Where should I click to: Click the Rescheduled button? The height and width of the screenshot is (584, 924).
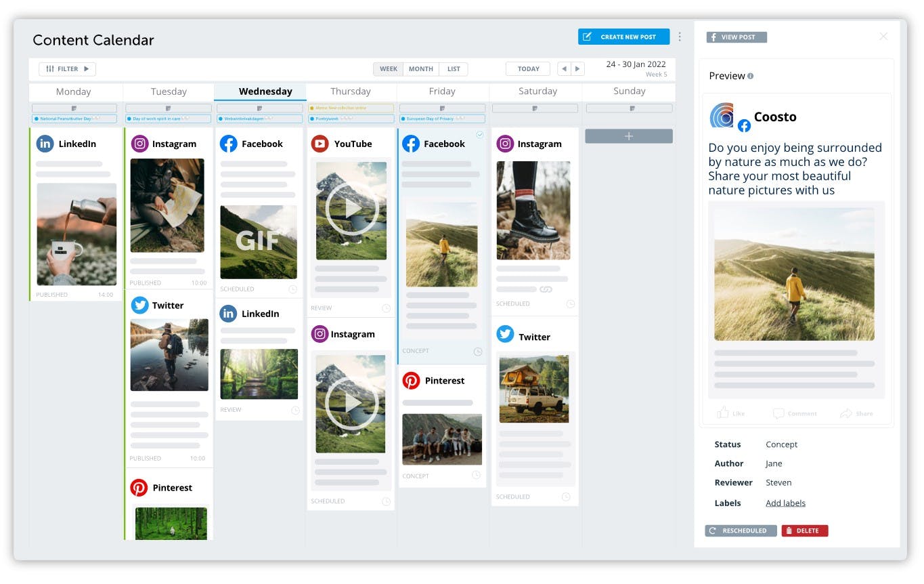740,531
